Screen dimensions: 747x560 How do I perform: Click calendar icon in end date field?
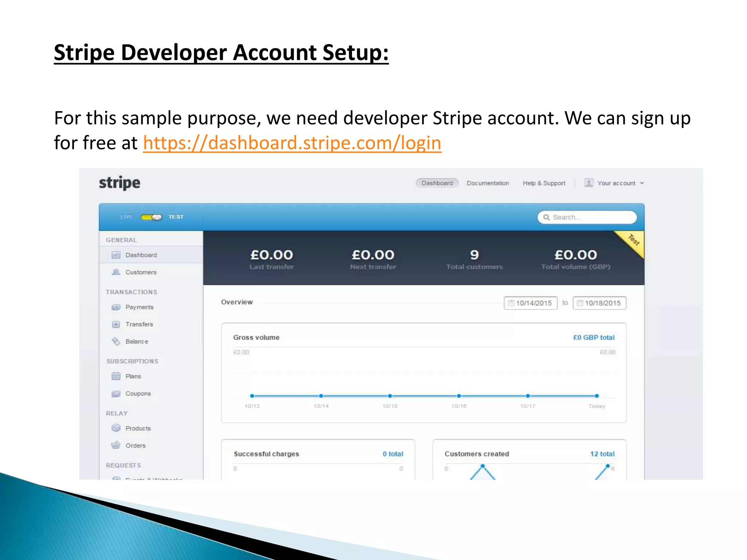pyautogui.click(x=580, y=303)
